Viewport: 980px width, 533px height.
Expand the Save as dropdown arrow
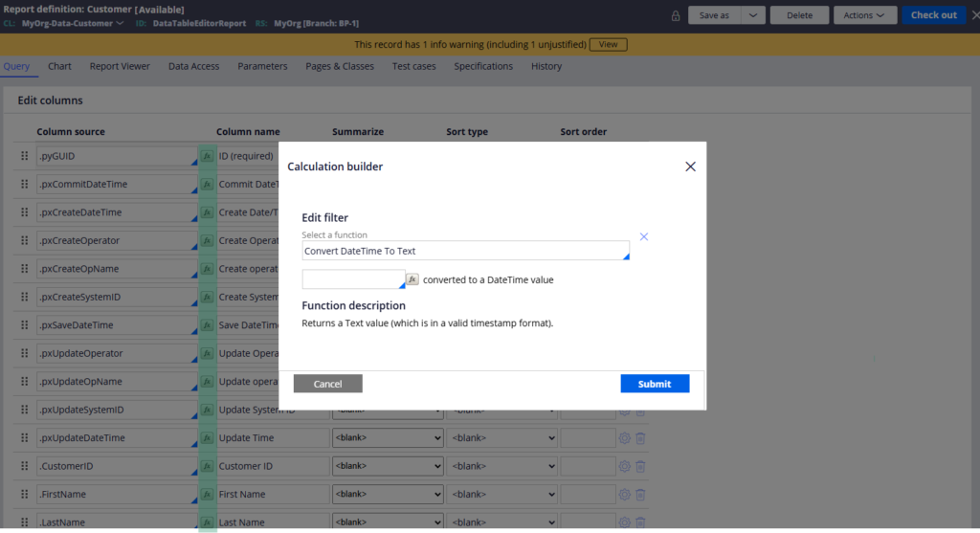[753, 15]
